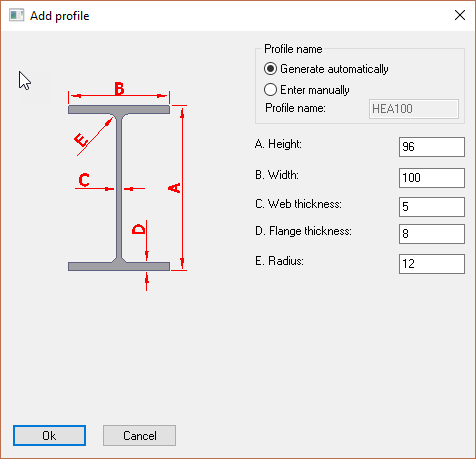Click the D. Flange thickness field
Screen dimensions: 476x459
click(432, 234)
